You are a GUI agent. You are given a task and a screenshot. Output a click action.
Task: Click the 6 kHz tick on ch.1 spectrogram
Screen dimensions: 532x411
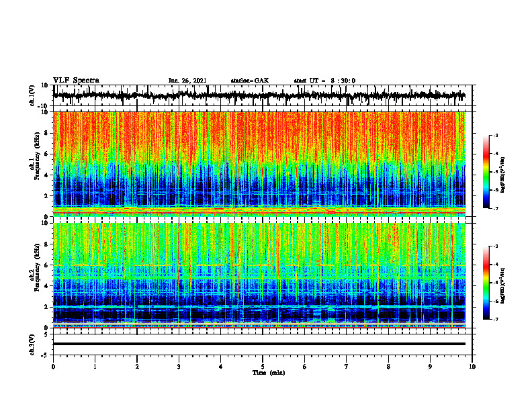coord(47,154)
